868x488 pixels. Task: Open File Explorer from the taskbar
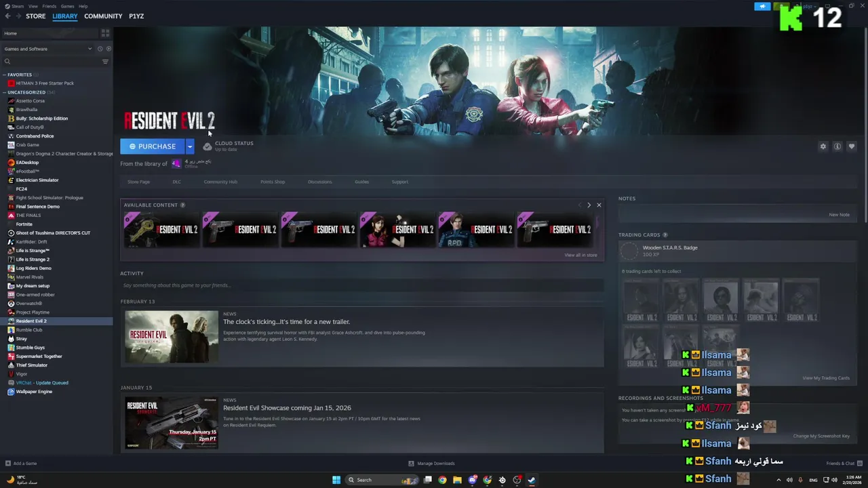click(x=457, y=480)
